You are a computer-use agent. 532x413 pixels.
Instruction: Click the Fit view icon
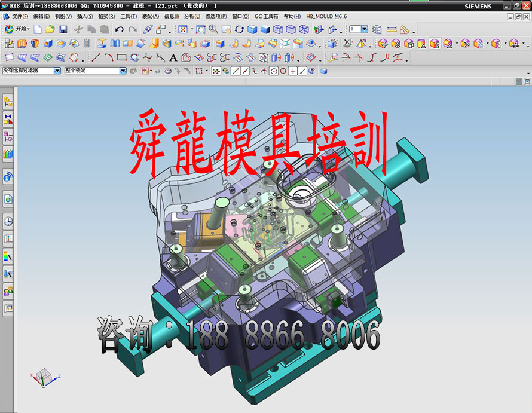coord(183,29)
